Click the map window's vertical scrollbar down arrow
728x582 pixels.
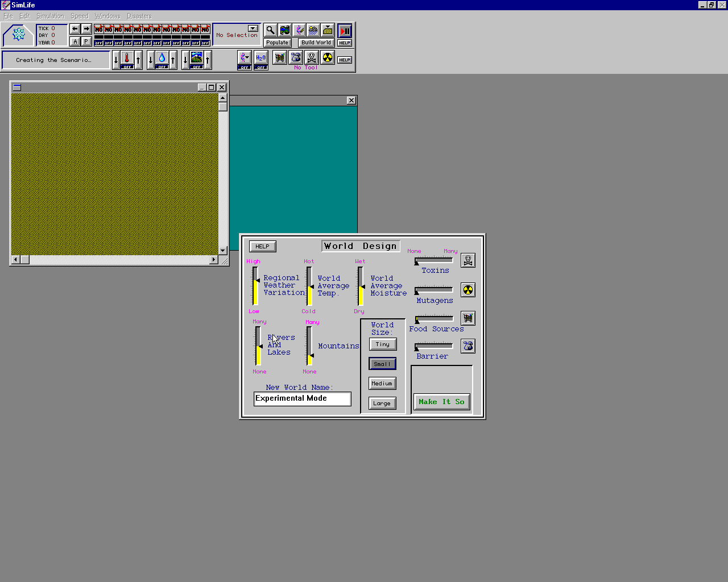coord(223,250)
